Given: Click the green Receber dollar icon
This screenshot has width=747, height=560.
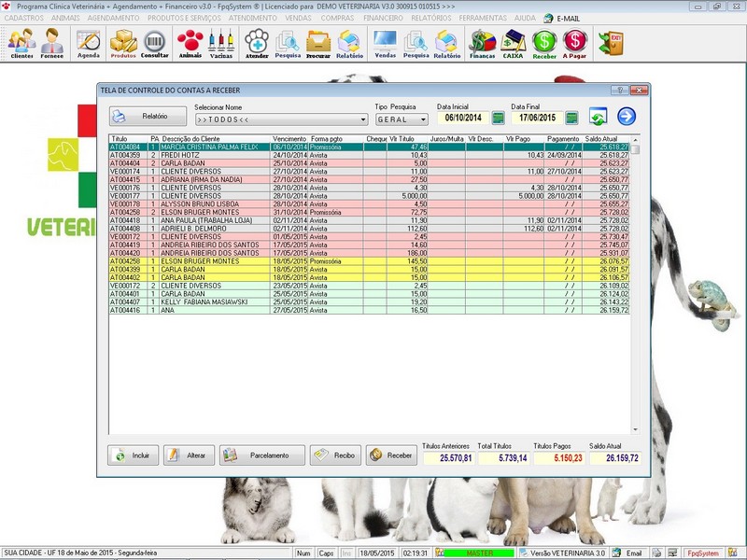Looking at the screenshot, I should (544, 43).
